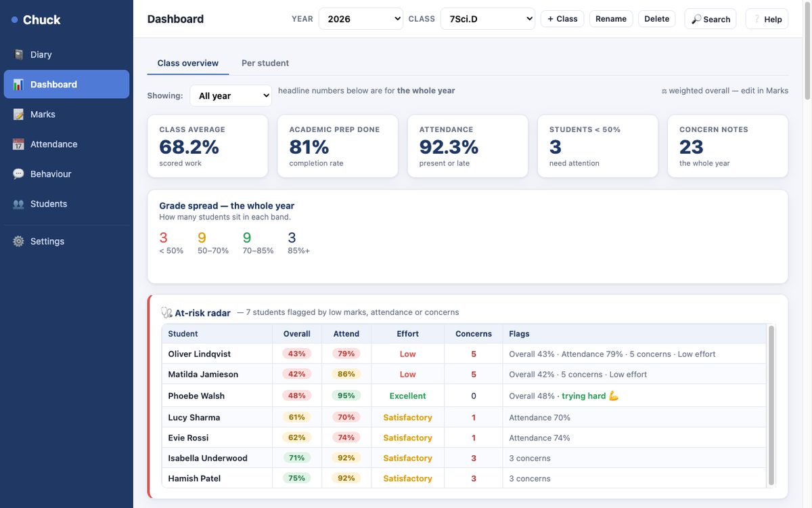Click Matilda Jamieson's 86% attendance badge
The height and width of the screenshot is (508, 812).
tap(346, 374)
